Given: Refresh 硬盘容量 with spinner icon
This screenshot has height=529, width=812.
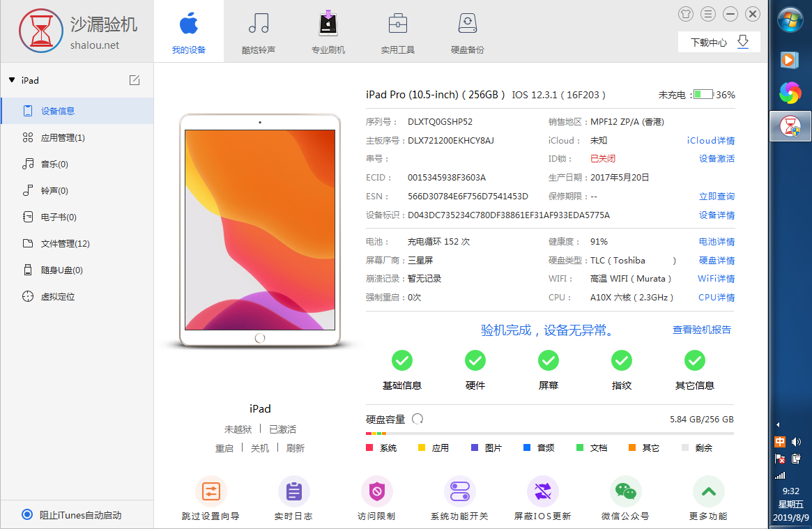Looking at the screenshot, I should point(418,419).
